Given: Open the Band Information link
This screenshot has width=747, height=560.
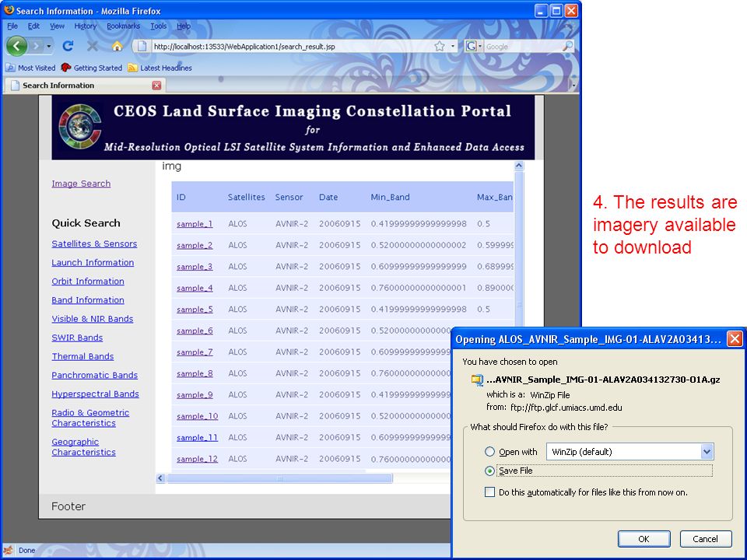Looking at the screenshot, I should pos(88,300).
